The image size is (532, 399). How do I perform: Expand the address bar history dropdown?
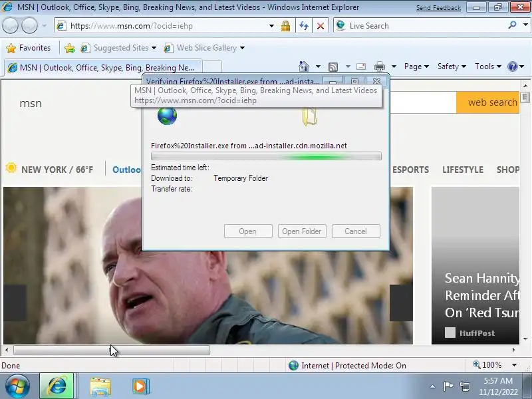[x=271, y=26]
